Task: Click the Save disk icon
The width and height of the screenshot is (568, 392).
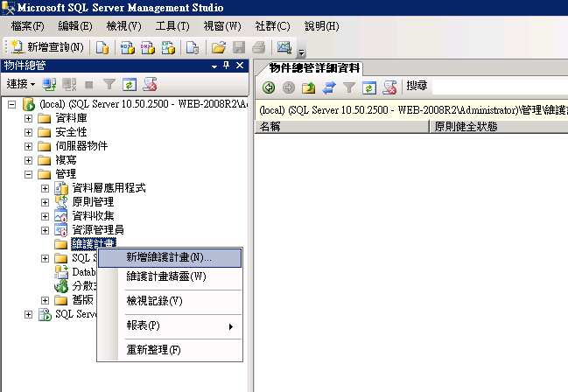Action: pyautogui.click(x=239, y=47)
